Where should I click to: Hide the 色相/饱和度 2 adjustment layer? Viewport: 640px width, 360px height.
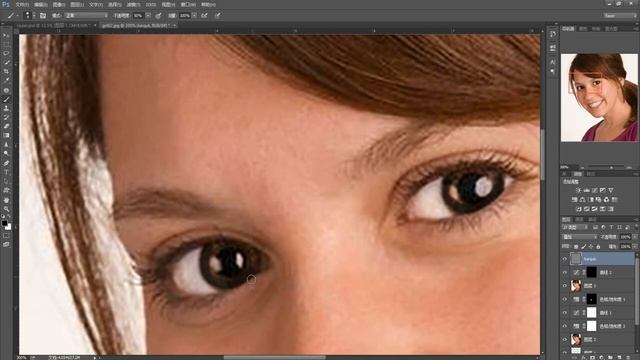(x=565, y=326)
